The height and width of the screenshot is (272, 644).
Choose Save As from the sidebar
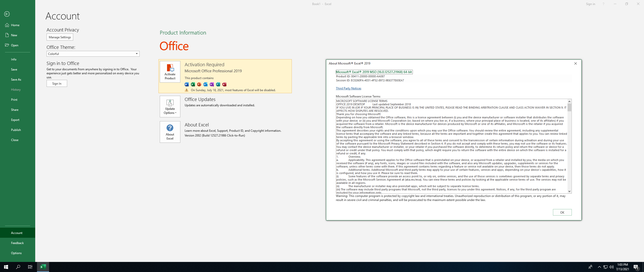18,79
